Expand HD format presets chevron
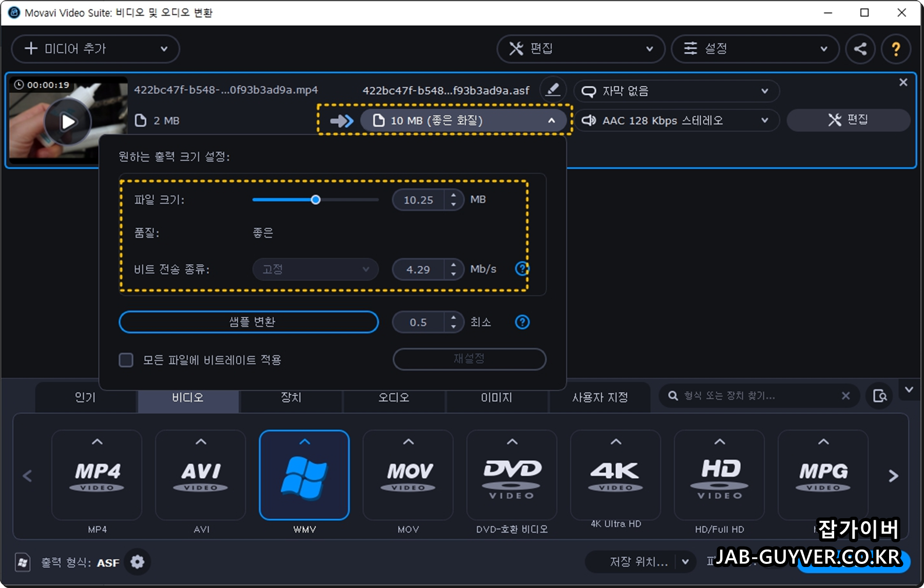 719,442
